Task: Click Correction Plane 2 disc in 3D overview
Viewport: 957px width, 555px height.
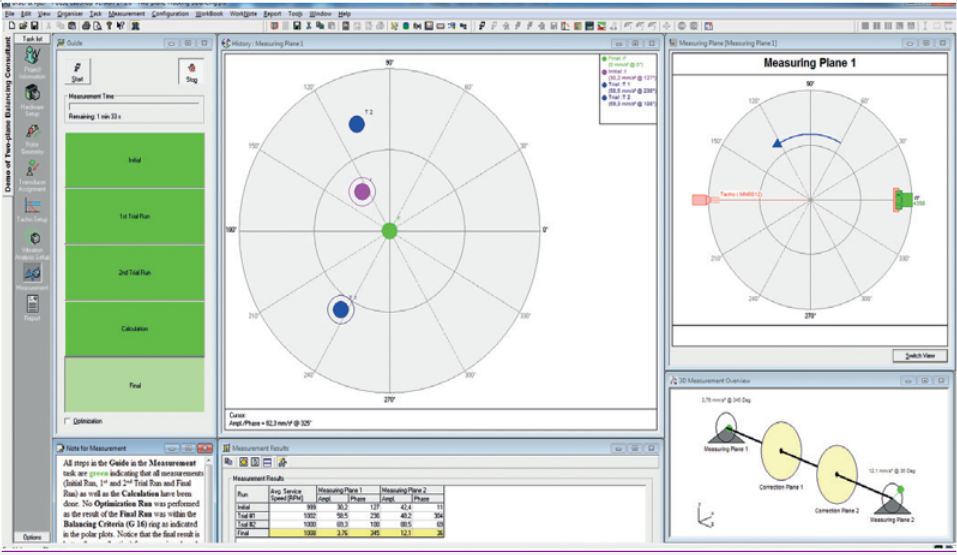Action: point(837,474)
